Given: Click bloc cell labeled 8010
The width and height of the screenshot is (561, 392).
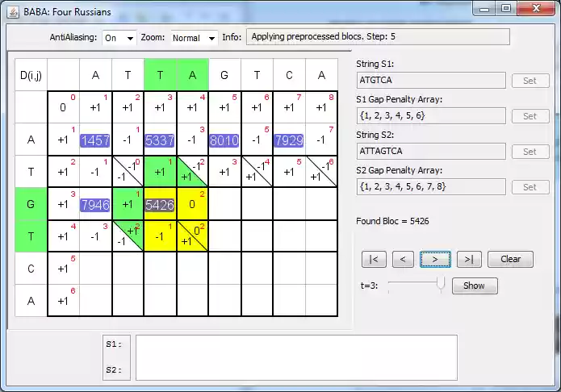Looking at the screenshot, I should tap(224, 140).
